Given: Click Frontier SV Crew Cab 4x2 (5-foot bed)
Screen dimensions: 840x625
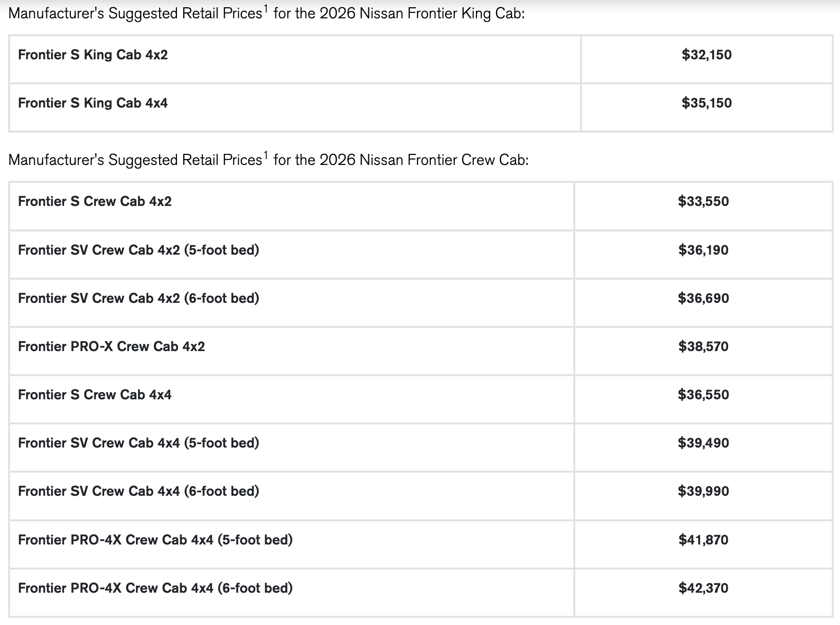Looking at the screenshot, I should [x=138, y=250].
